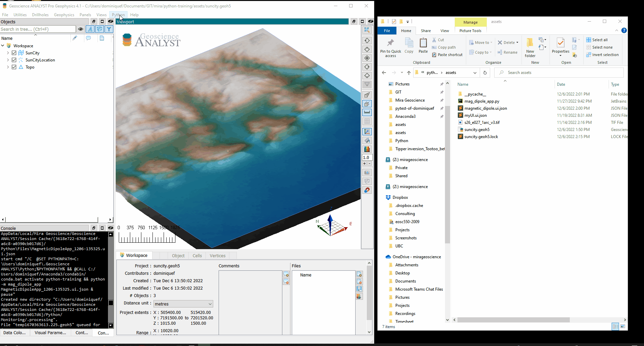
Task: Click the save file disk icon beside Files list
Action: click(359, 289)
